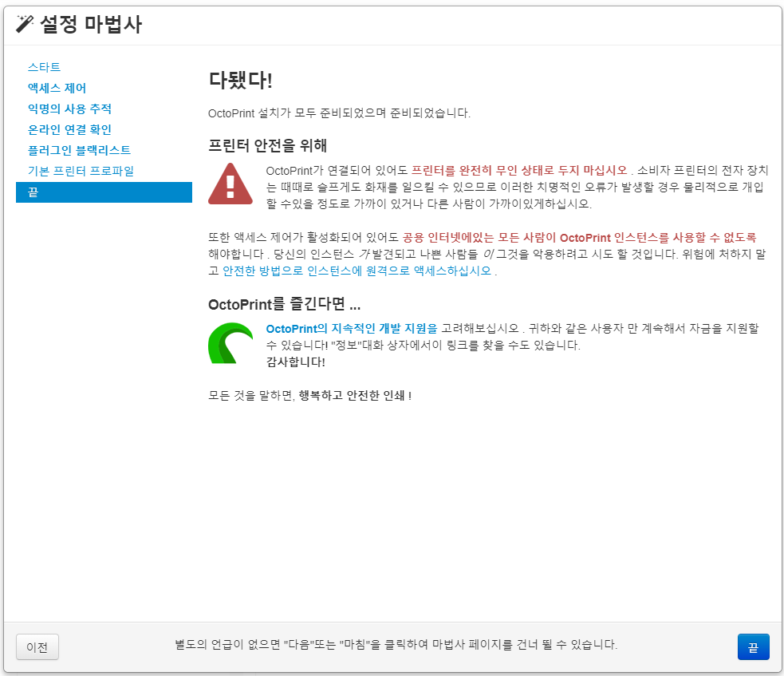This screenshot has width=784, height=676.
Task: Click the 감사합니다! text
Action: point(296,362)
